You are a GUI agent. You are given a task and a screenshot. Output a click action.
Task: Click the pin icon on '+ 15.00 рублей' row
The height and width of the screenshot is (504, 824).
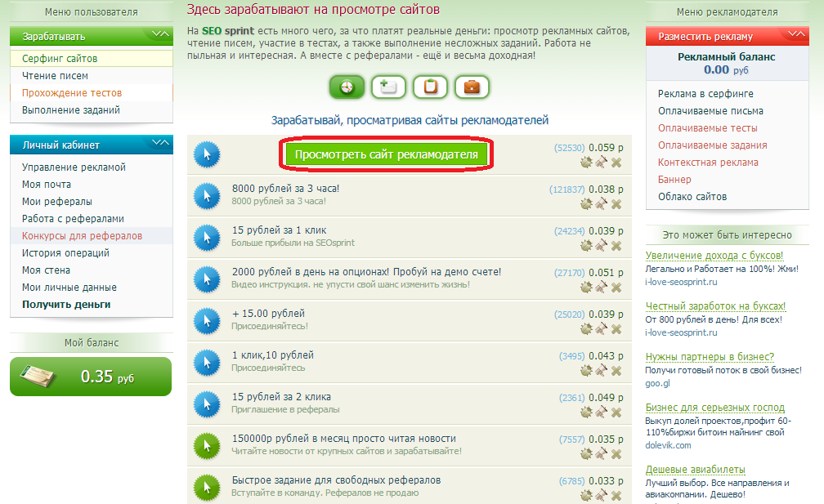coord(601,329)
